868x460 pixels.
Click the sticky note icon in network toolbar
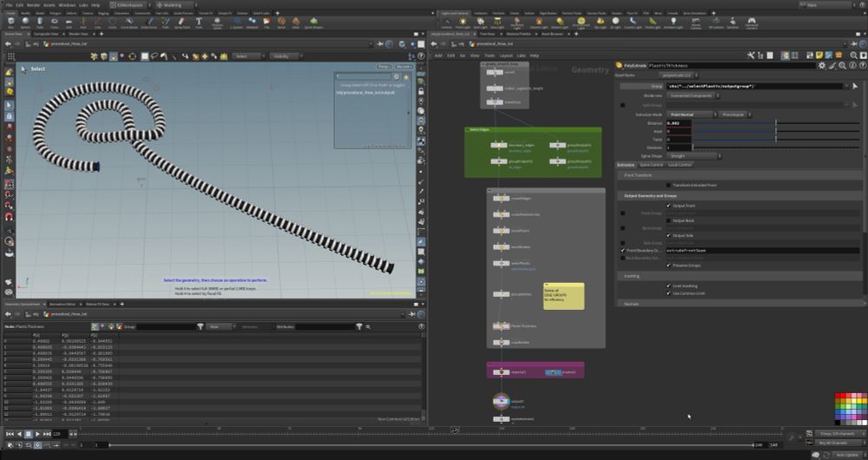pos(819,56)
